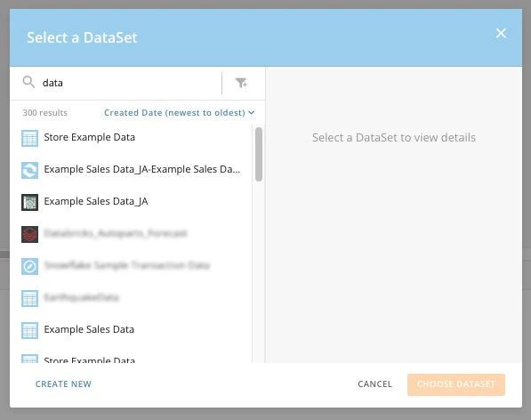Select the blurred Databricks dataset row name

(116, 233)
